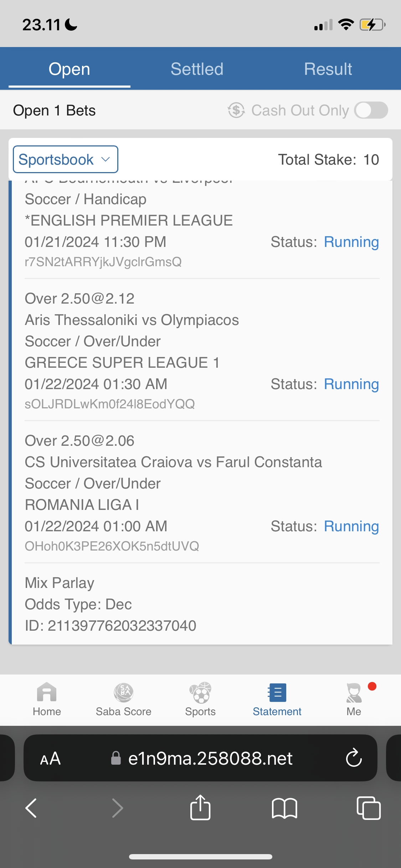Tap the Safari share icon
401x868 pixels.
[200, 808]
